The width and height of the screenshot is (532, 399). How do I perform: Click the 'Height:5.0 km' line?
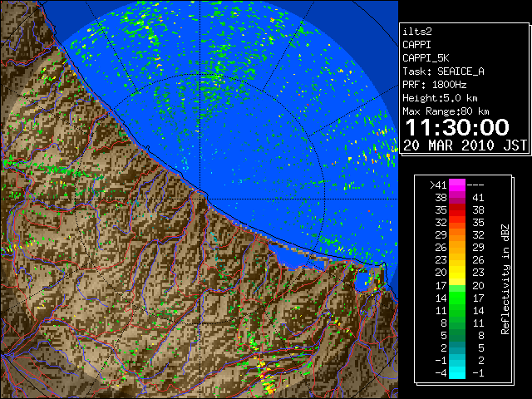coord(440,98)
